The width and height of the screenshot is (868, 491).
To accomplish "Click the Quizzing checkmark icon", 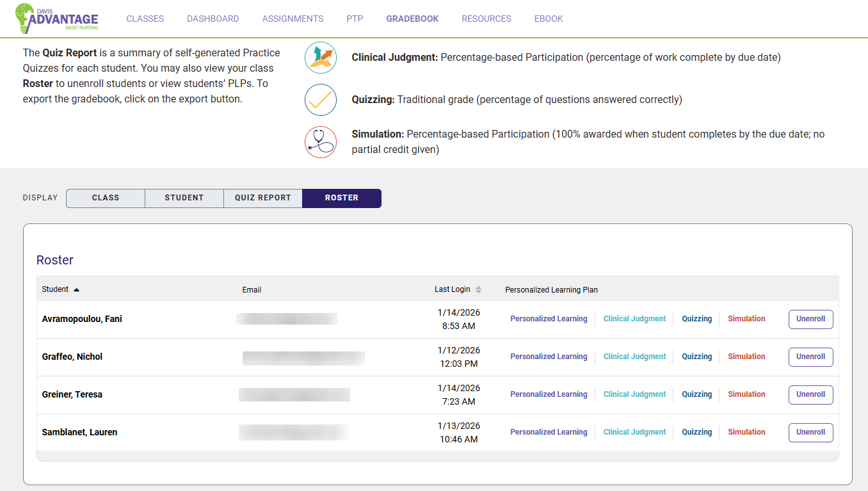I will click(x=320, y=100).
